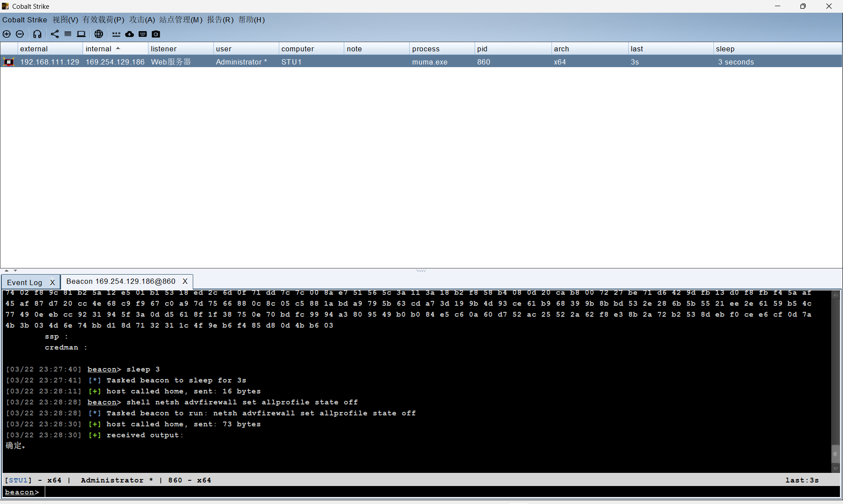Screen dimensions: 843x504
Task: Close the Beacon 169.254.129.186@860 tab
Action: click(185, 282)
